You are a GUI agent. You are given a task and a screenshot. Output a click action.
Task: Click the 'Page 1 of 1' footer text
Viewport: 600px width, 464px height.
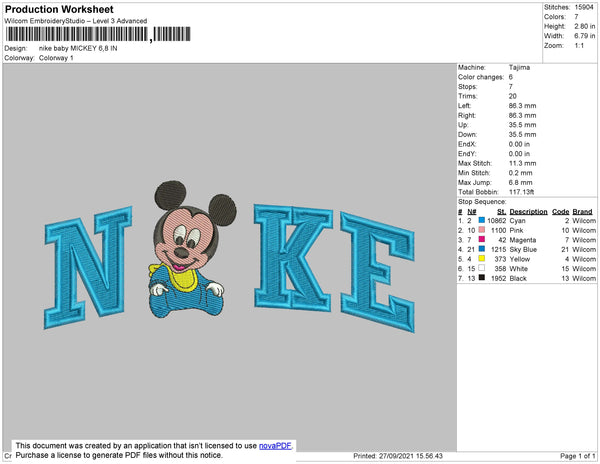[x=577, y=456]
